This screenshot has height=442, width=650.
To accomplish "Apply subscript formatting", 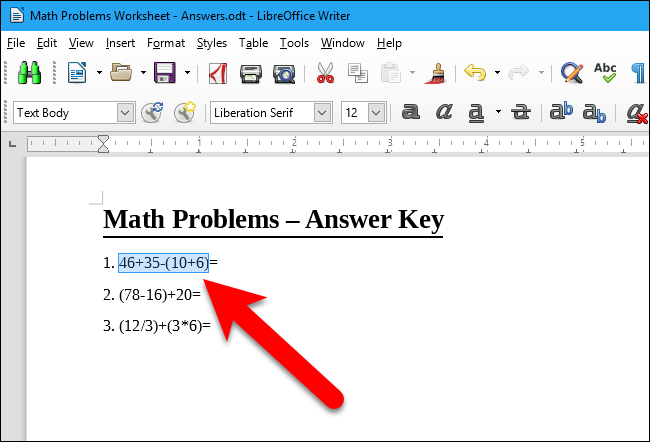I will tap(594, 113).
